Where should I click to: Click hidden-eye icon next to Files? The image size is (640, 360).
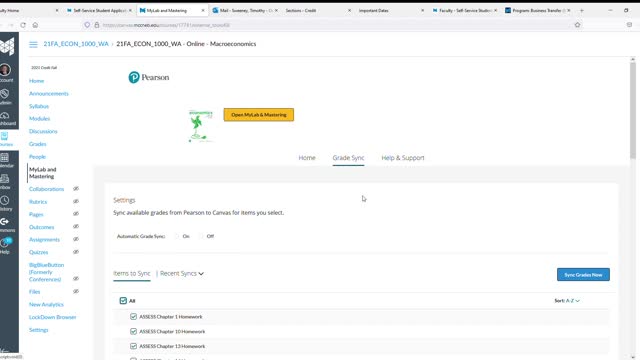coord(76,291)
